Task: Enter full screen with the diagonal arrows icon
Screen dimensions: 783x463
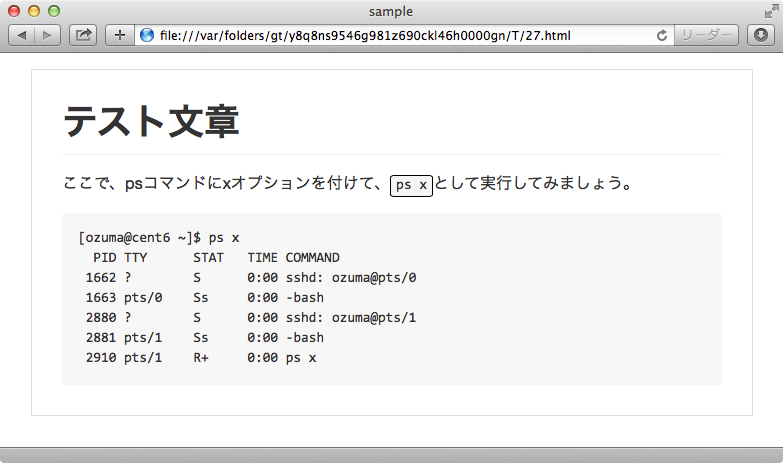Action: pos(772,11)
